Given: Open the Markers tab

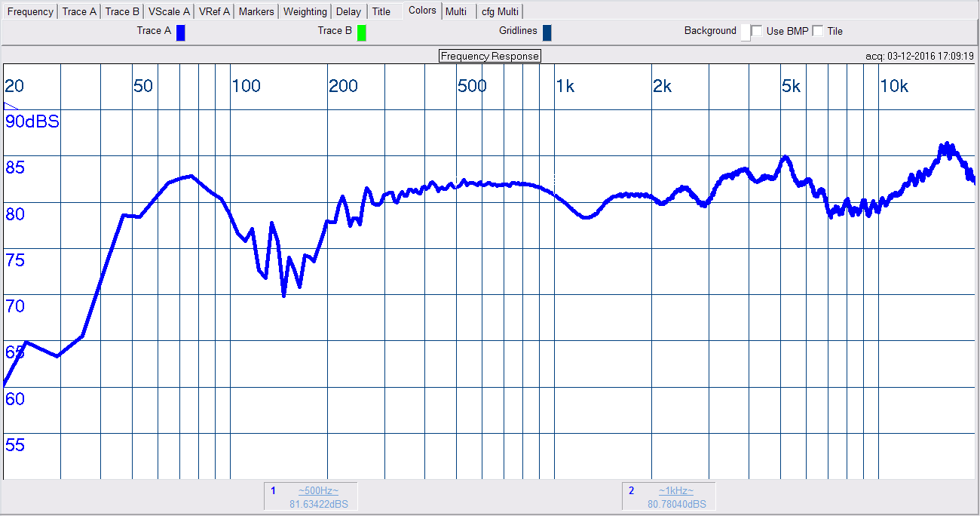Looking at the screenshot, I should coord(256,11).
